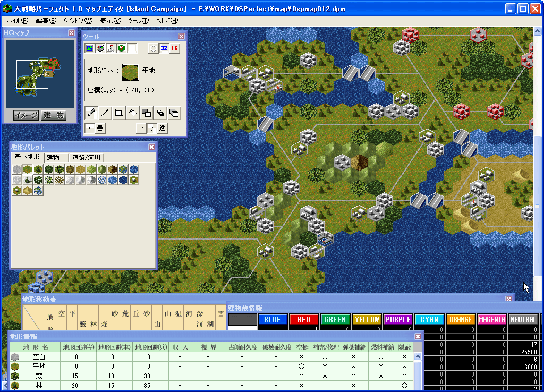The height and width of the screenshot is (392, 544).
Task: Click the castle with flag icon
Action: coord(110,48)
